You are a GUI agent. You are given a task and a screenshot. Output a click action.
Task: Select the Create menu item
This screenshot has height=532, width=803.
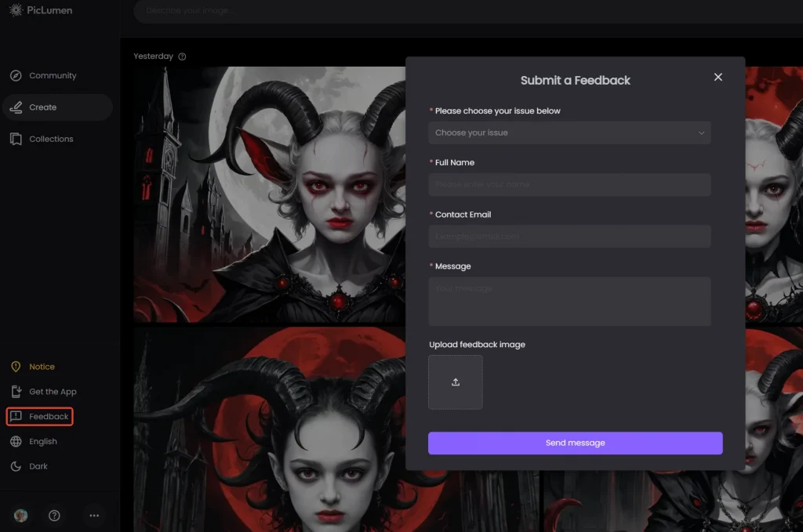[x=43, y=107]
